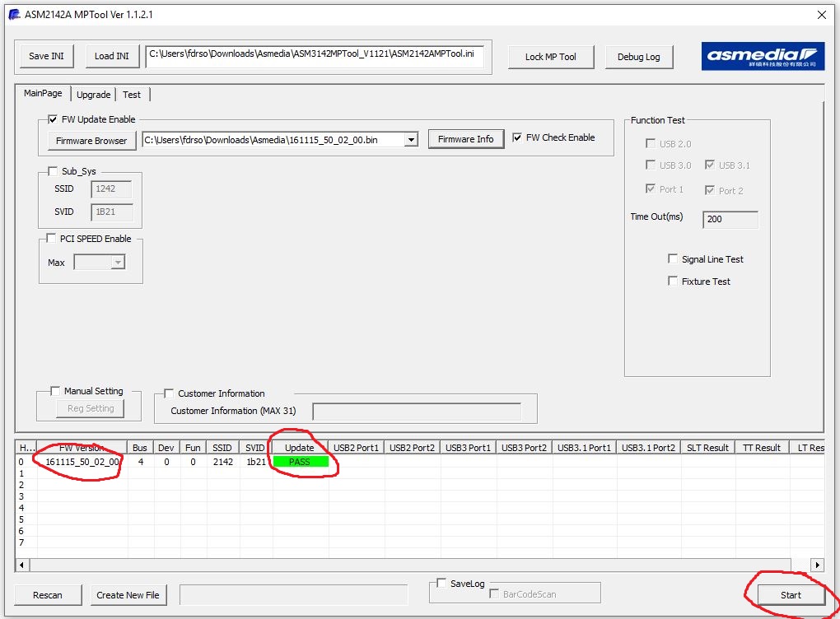Click the USB2 Port2 column header
840x619 pixels.
412,448
